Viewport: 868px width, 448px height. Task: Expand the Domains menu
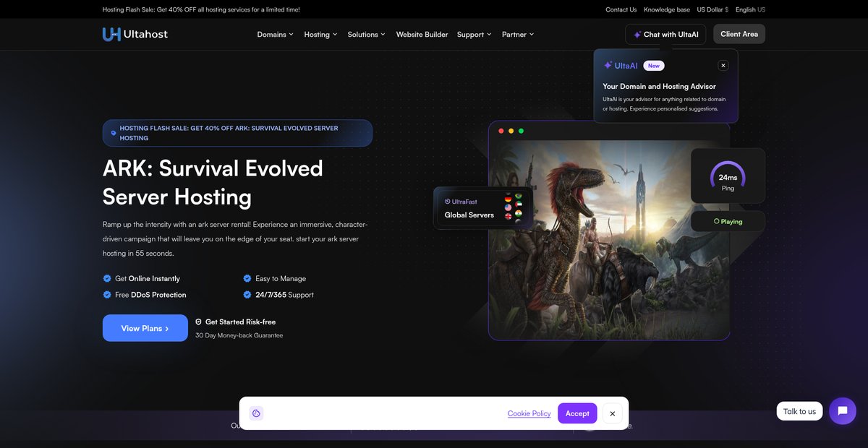(276, 35)
